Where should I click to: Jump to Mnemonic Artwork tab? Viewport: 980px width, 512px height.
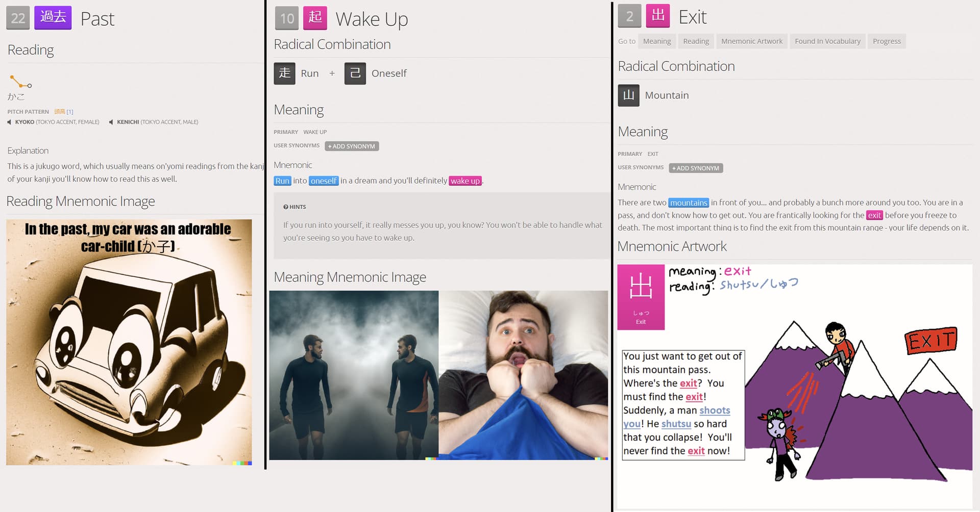752,41
